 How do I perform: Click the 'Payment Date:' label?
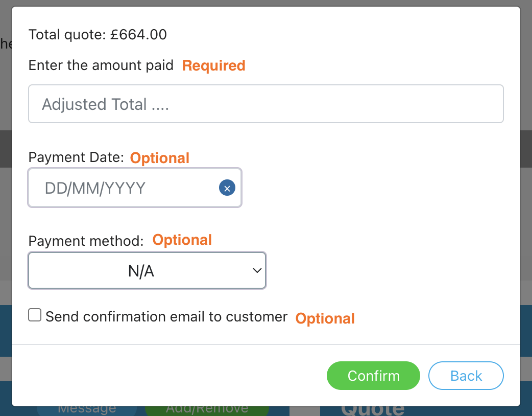pyautogui.click(x=77, y=157)
